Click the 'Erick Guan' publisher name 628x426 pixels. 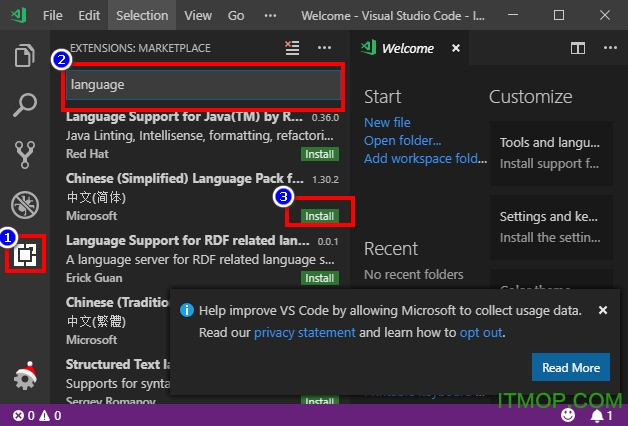tap(94, 278)
